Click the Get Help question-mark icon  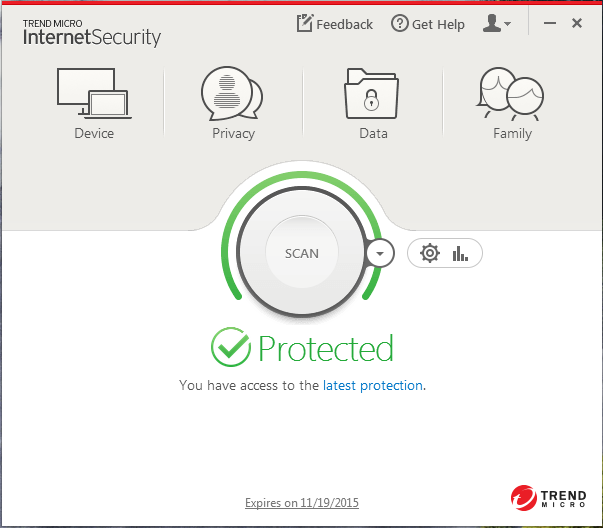(400, 23)
